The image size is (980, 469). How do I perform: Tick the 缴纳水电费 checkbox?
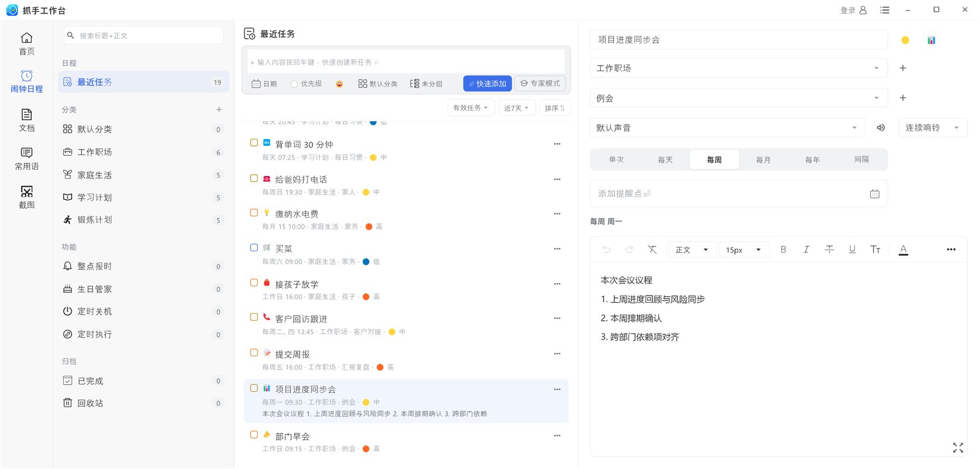tap(254, 213)
